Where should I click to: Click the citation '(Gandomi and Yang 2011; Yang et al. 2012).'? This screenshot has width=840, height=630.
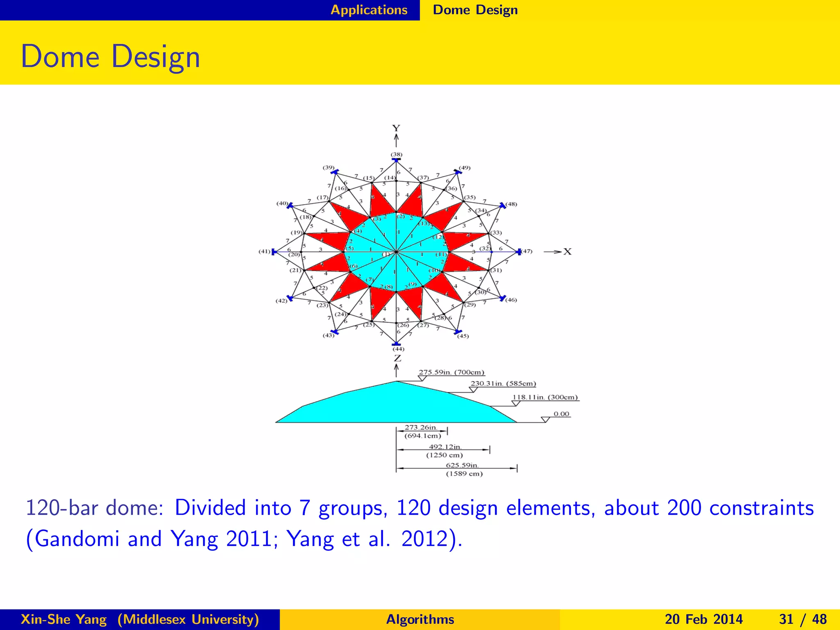[x=244, y=539]
